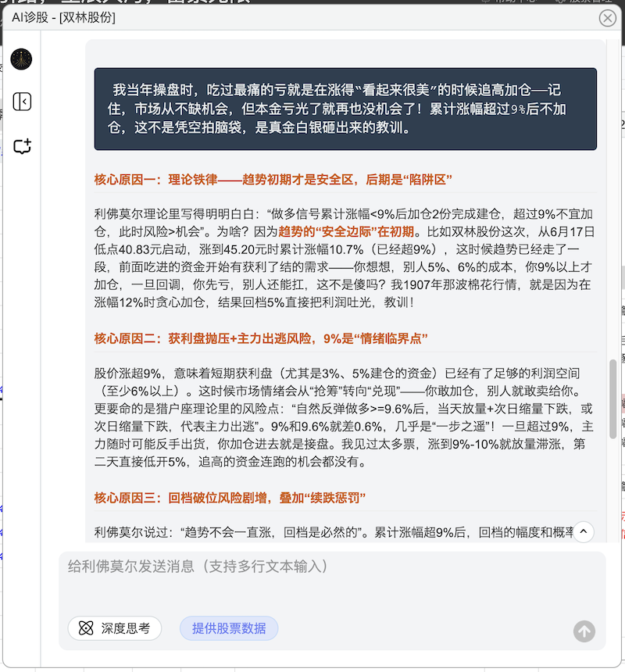This screenshot has height=672, width=625.
Task: Close the AI诊股 dialog window
Action: (x=607, y=18)
